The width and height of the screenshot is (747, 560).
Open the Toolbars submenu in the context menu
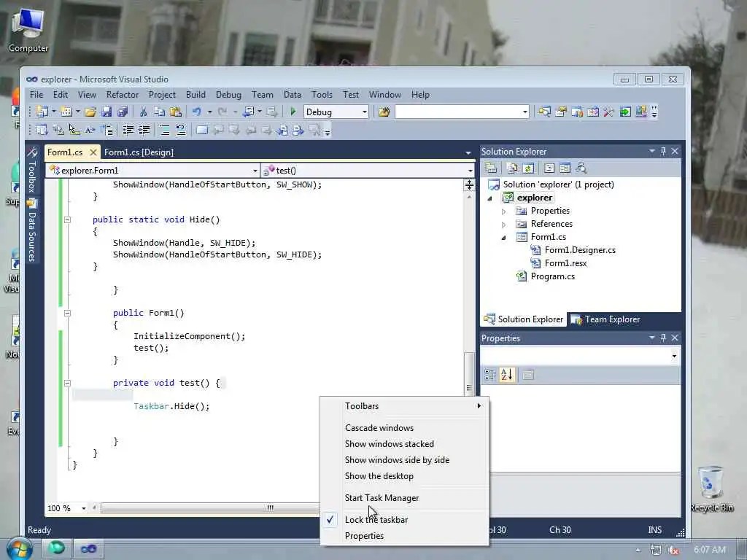(405, 405)
